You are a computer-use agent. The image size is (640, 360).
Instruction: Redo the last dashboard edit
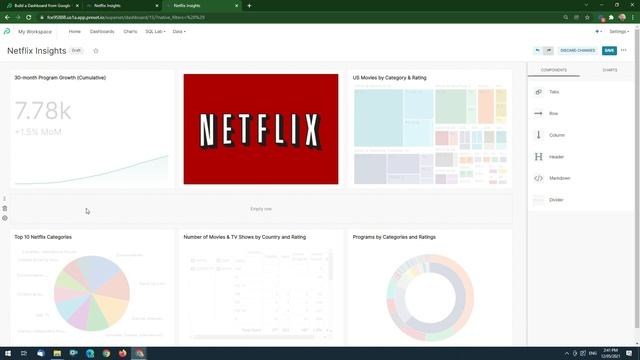pyautogui.click(x=549, y=51)
